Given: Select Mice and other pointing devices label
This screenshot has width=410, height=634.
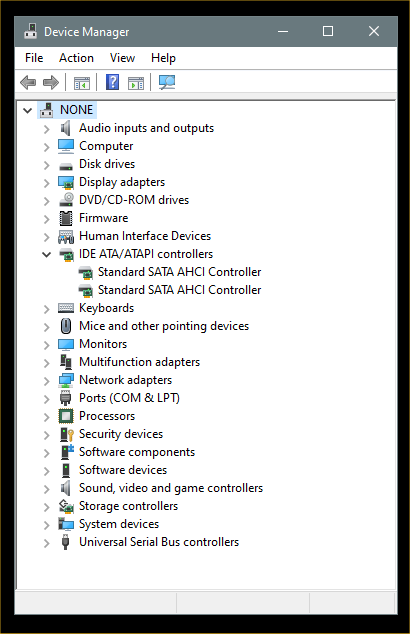Looking at the screenshot, I should [x=164, y=326].
